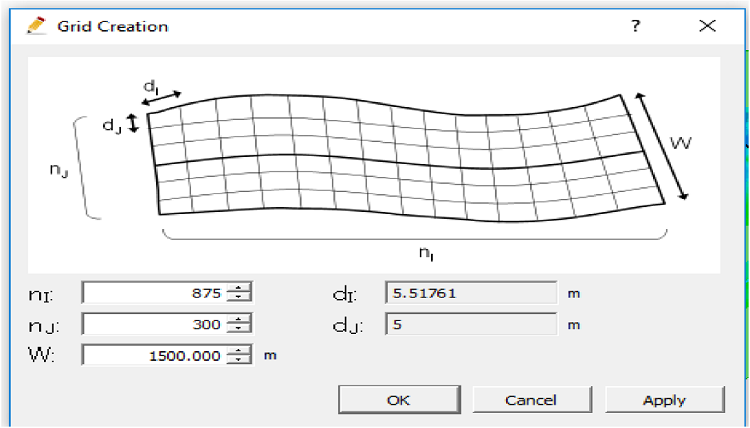Open the question mark help button
Image resolution: width=750 pixels, height=428 pixels.
(x=635, y=26)
